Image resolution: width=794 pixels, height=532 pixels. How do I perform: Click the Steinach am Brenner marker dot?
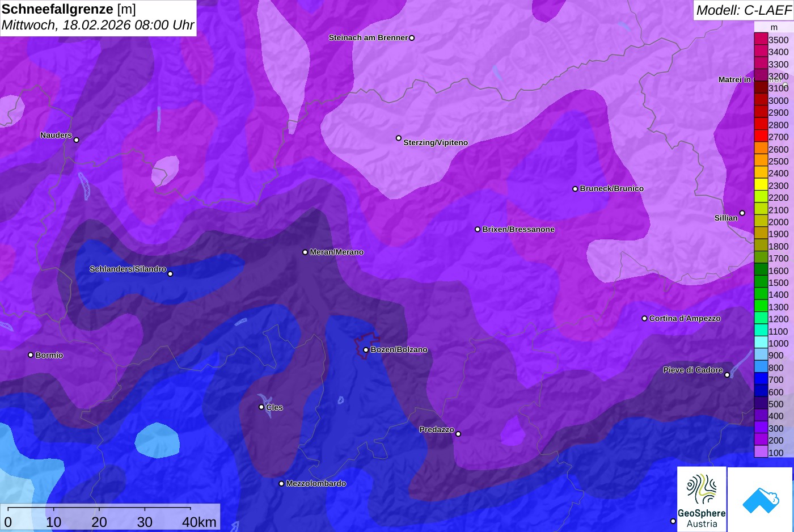pyautogui.click(x=412, y=38)
